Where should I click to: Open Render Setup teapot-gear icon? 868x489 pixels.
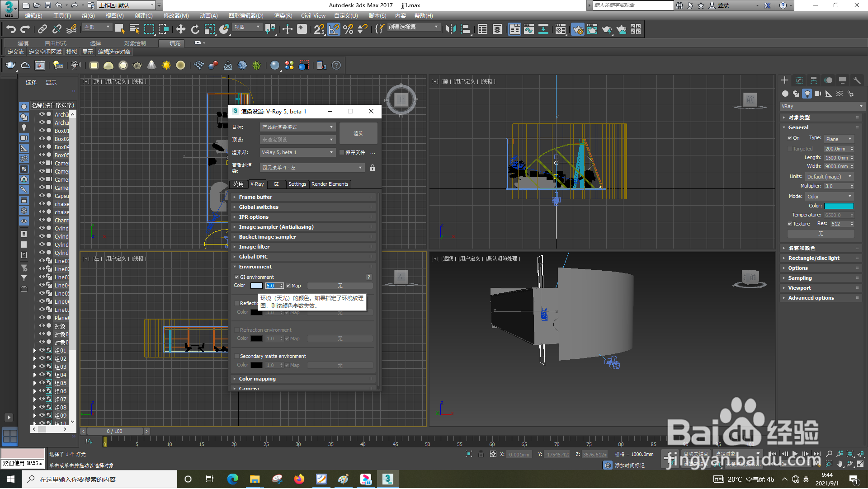[578, 29]
